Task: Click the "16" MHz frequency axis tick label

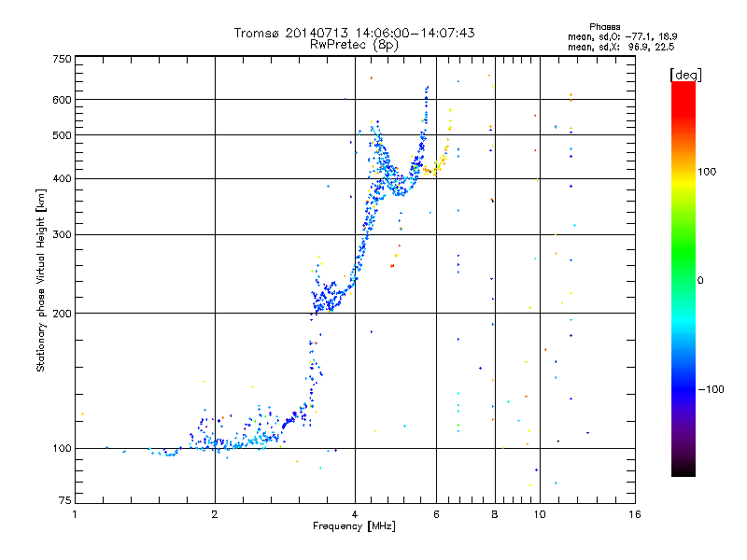Action: point(635,514)
